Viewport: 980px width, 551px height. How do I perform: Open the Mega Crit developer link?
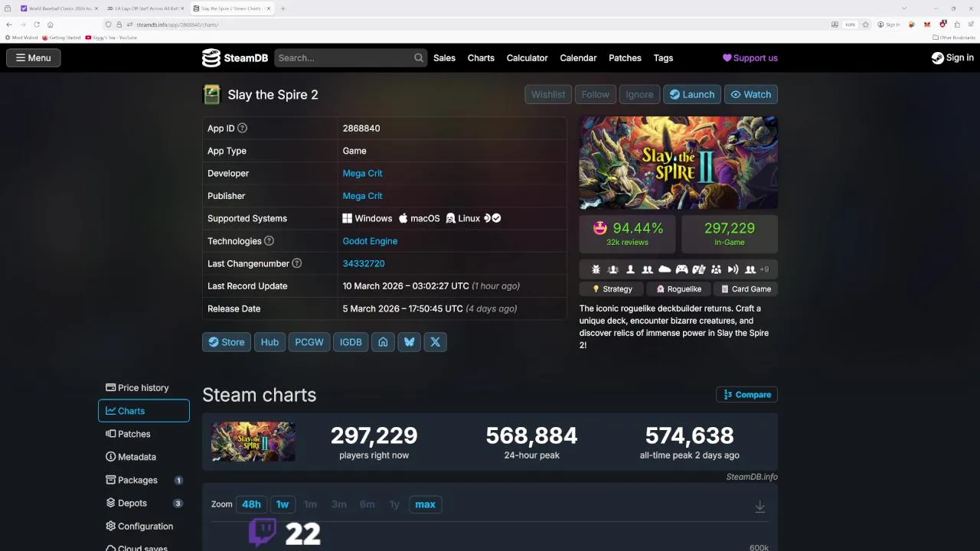pyautogui.click(x=362, y=174)
